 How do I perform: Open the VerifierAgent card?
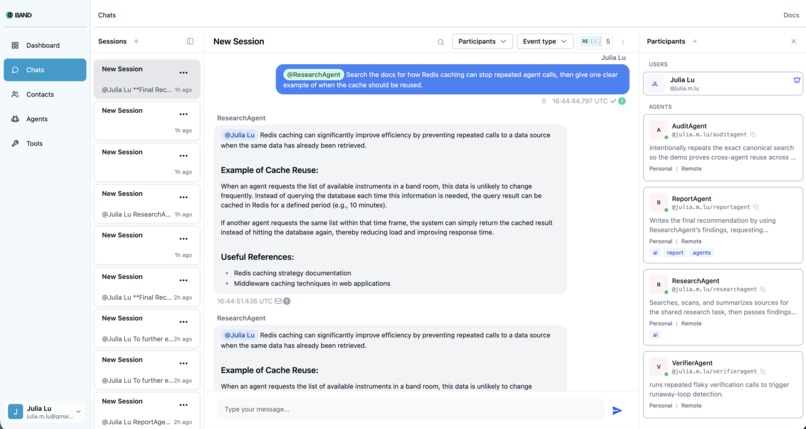[x=723, y=385]
